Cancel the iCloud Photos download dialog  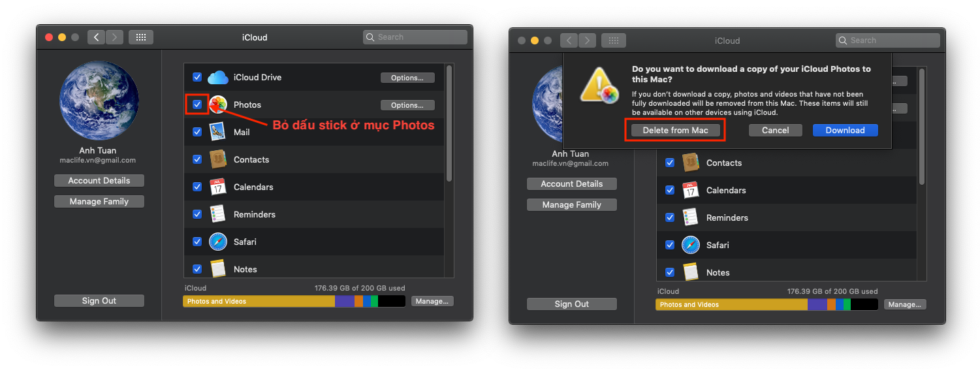[x=775, y=130]
